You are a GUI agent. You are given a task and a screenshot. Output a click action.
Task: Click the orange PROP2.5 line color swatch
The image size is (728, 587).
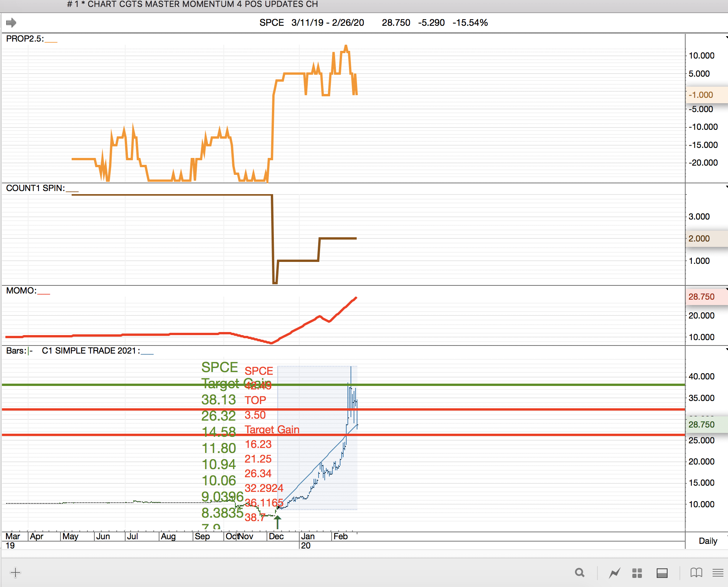(x=51, y=41)
